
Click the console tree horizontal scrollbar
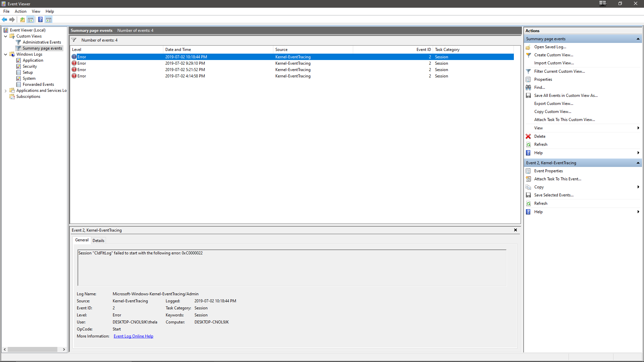click(x=33, y=349)
